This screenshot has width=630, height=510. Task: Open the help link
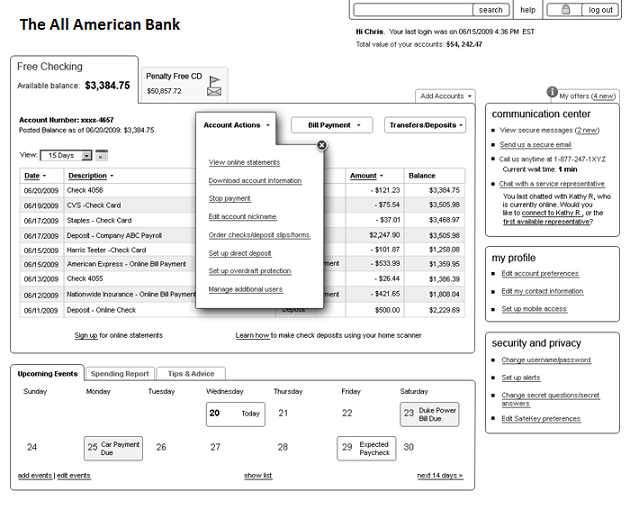(528, 10)
